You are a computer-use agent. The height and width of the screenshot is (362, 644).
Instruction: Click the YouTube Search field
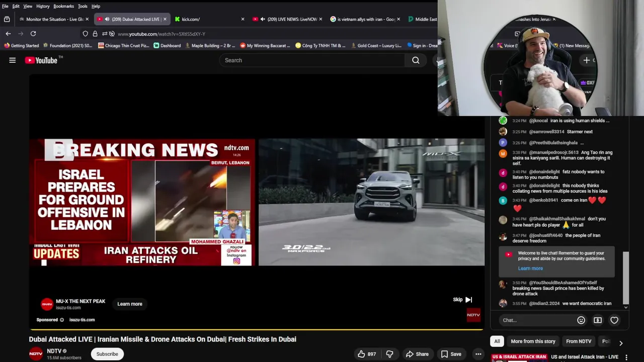pos(312,60)
